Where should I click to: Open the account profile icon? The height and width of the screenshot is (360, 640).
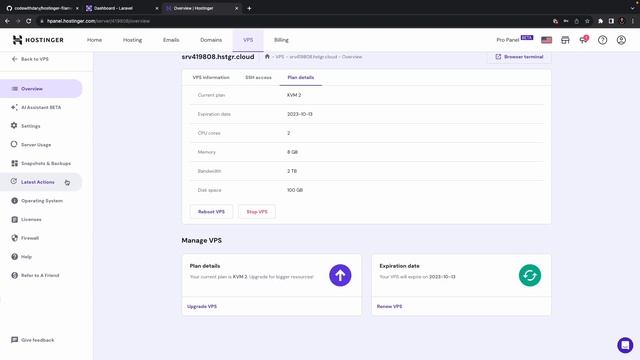click(621, 40)
